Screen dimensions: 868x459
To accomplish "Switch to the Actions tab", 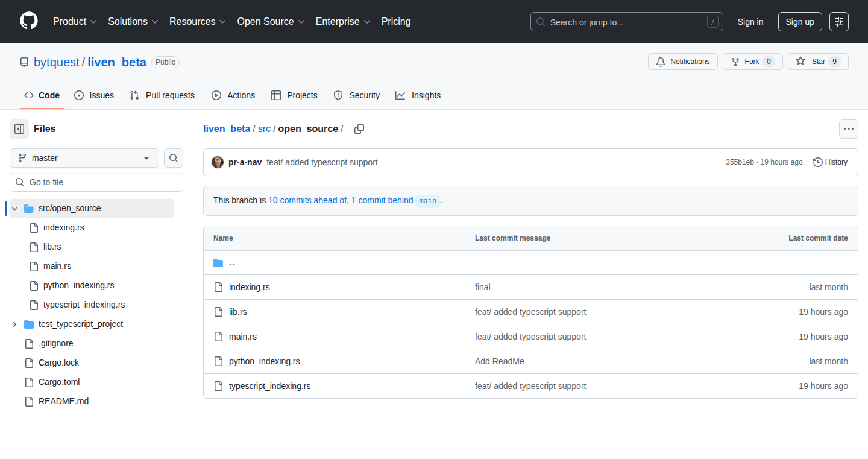I will (233, 95).
